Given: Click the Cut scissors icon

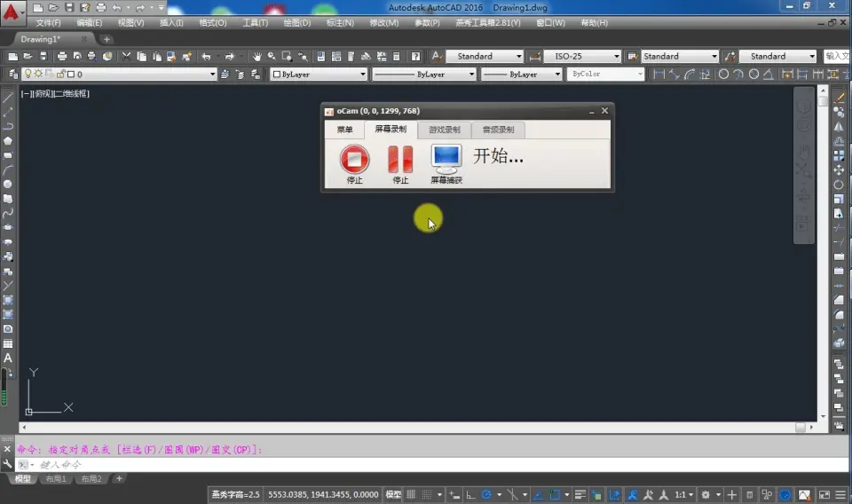Looking at the screenshot, I should 126,57.
